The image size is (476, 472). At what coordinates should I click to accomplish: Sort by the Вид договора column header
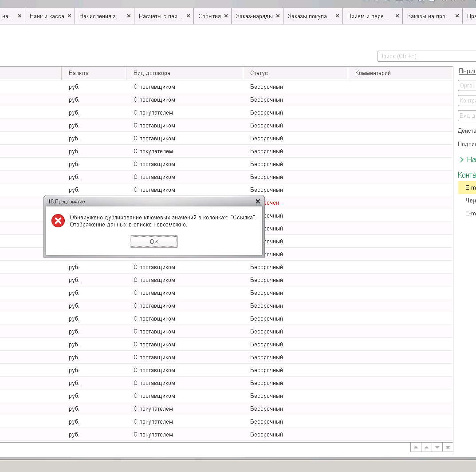(x=152, y=73)
